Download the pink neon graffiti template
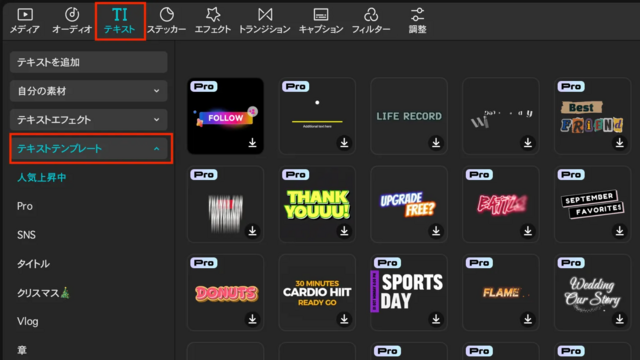This screenshot has width=640, height=360. 528,231
